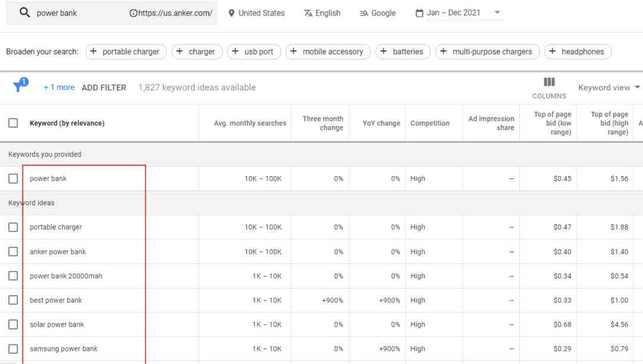Click the us.anker.com URL field

[x=175, y=13]
